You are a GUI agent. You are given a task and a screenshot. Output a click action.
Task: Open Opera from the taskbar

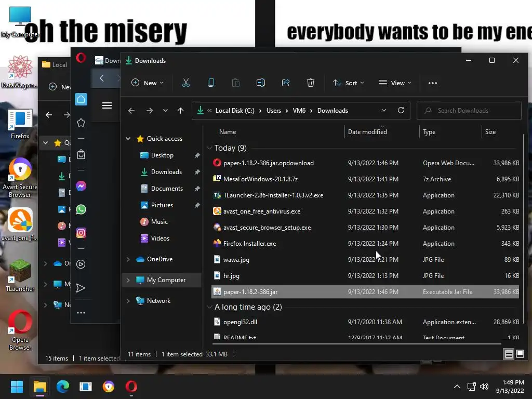tap(131, 387)
